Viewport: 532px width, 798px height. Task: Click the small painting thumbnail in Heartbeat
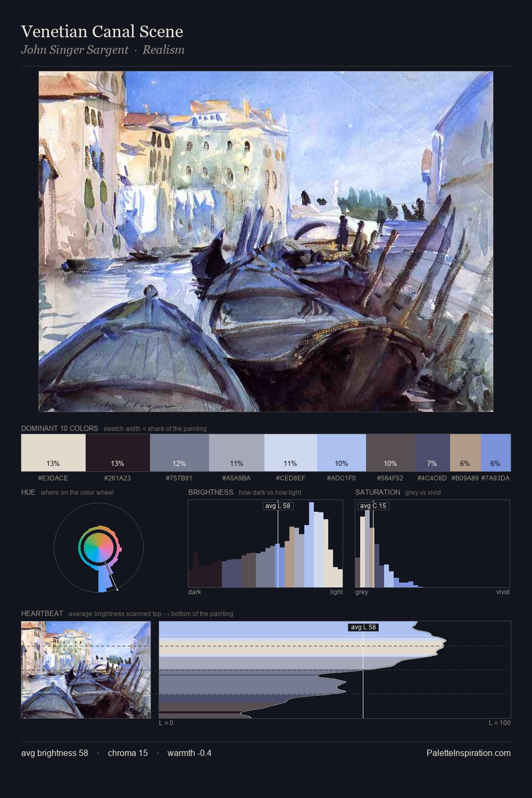click(86, 670)
